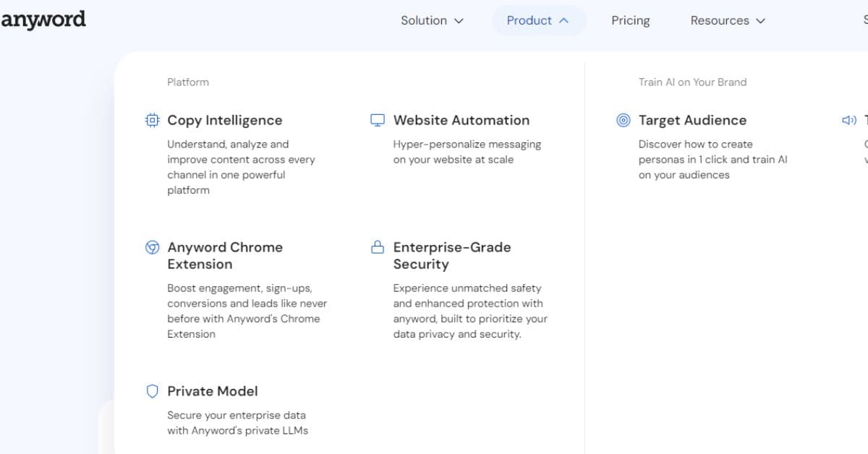Click 'Secure your enterprise data' description text
This screenshot has height=454, width=868.
coord(237,423)
